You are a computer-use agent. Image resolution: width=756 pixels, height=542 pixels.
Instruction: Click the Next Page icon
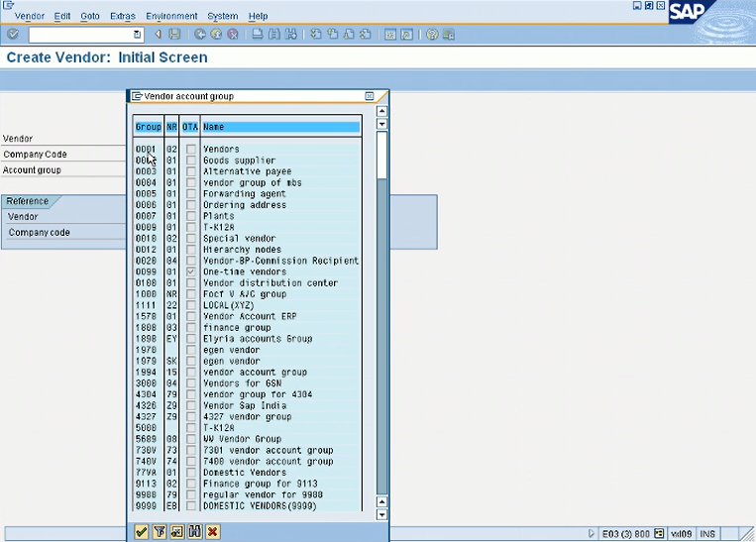(x=349, y=35)
